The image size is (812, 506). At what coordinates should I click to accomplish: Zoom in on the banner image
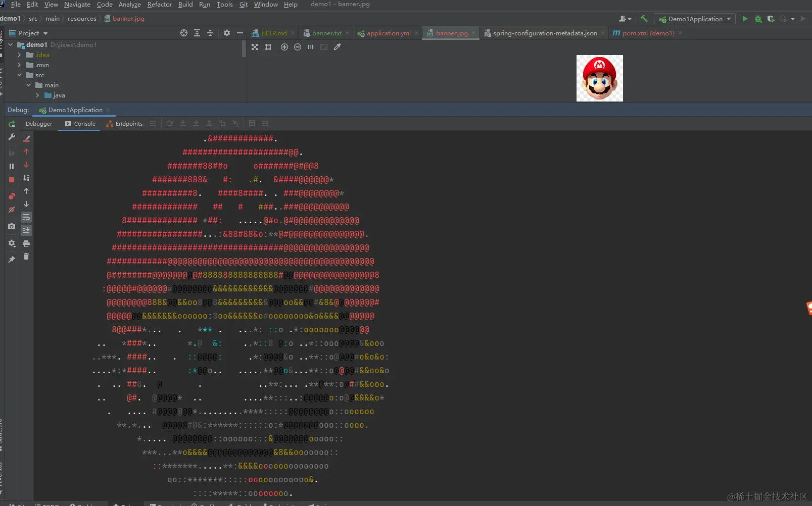pos(284,47)
